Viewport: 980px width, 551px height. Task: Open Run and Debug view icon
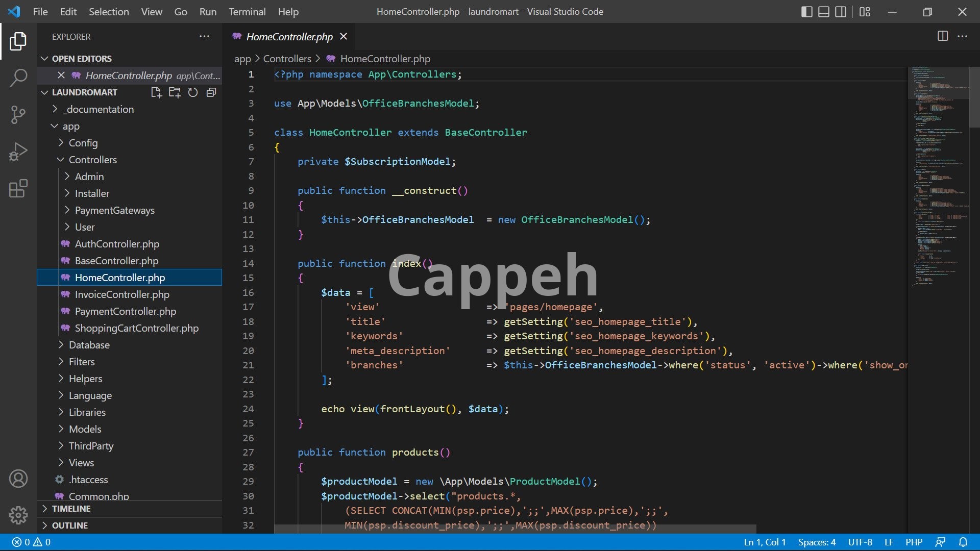click(x=18, y=152)
